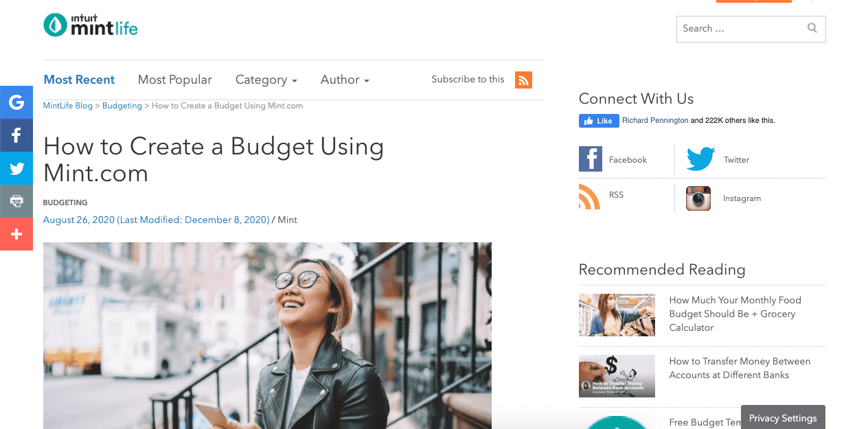Click the Mint author name
This screenshot has height=429, width=868.
click(287, 220)
